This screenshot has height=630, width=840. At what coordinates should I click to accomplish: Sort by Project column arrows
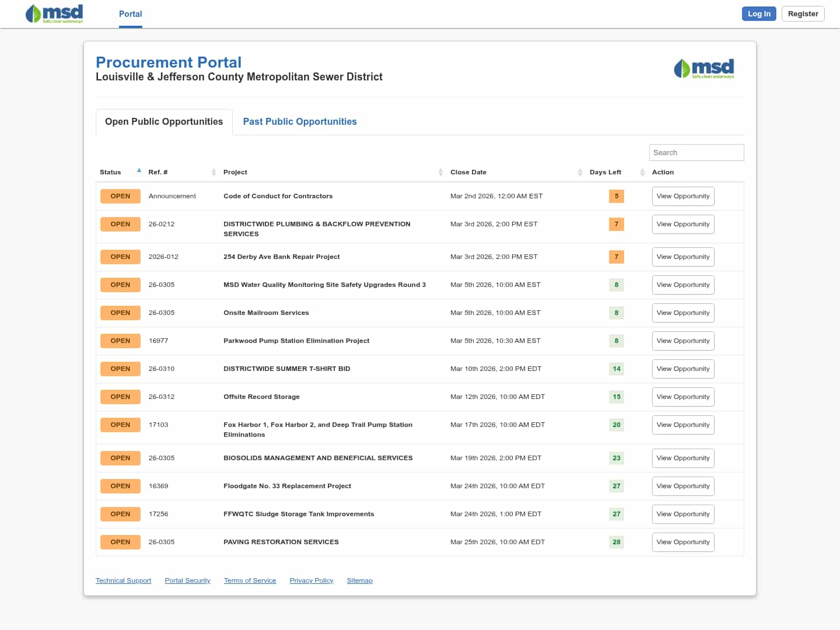tap(440, 172)
